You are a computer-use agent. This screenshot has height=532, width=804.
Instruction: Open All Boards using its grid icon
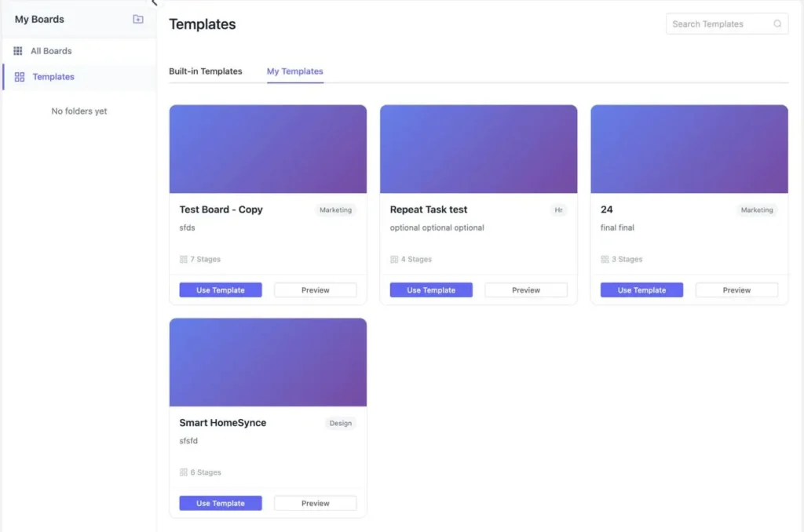(17, 50)
